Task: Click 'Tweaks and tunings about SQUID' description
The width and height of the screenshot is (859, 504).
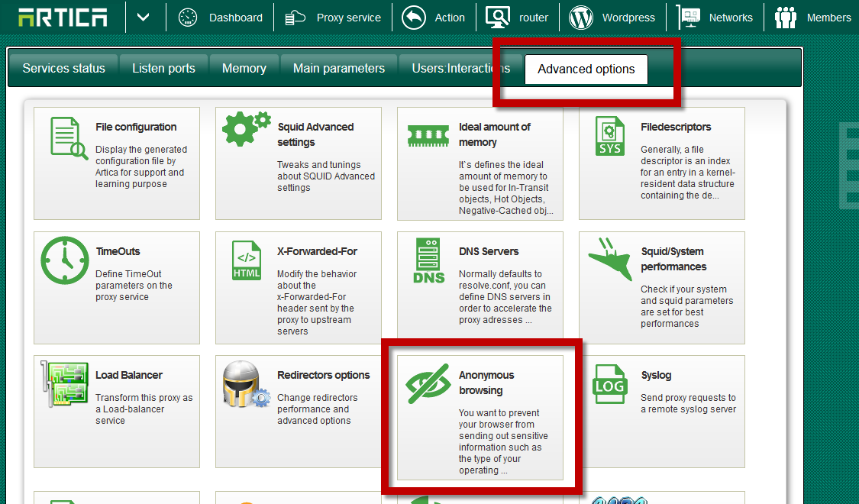Action: click(326, 176)
